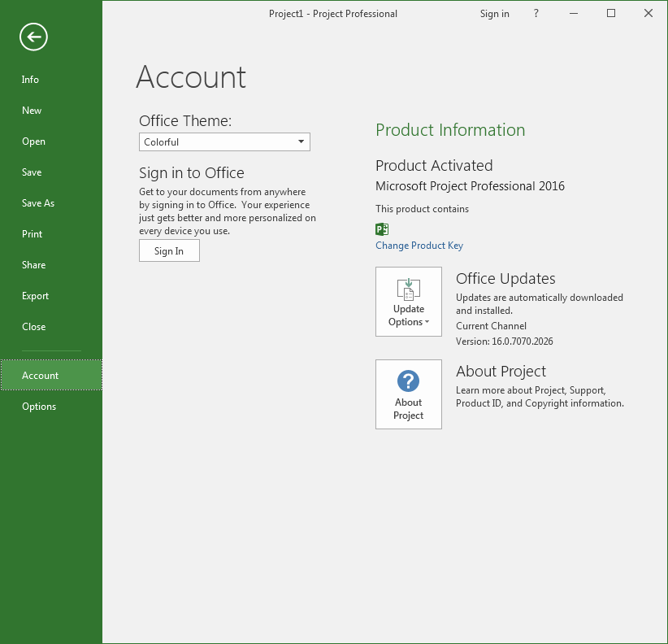Click Microsoft Project Professional 2016 text

pos(470,186)
